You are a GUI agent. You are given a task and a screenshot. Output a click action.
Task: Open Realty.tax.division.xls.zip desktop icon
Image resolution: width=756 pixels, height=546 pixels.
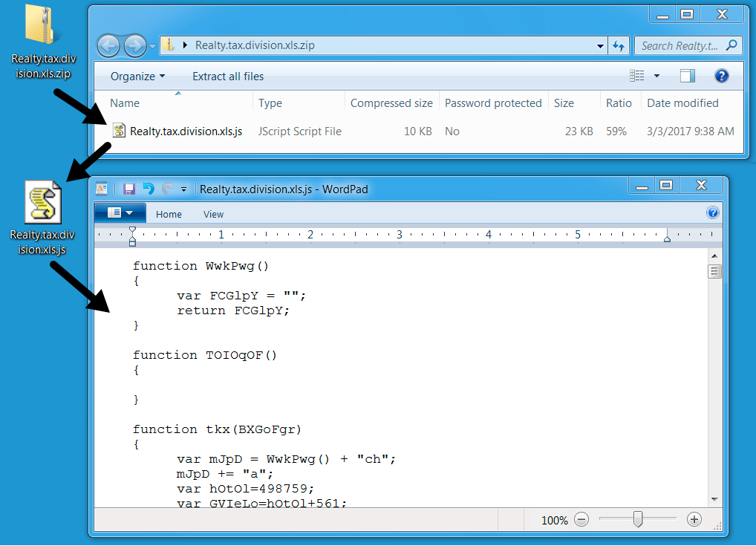click(44, 42)
